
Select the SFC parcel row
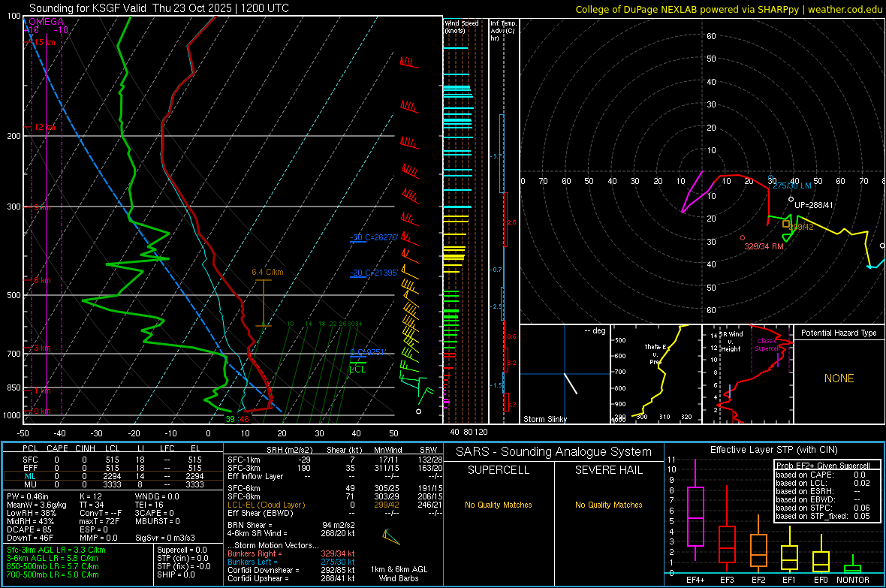pos(113,460)
